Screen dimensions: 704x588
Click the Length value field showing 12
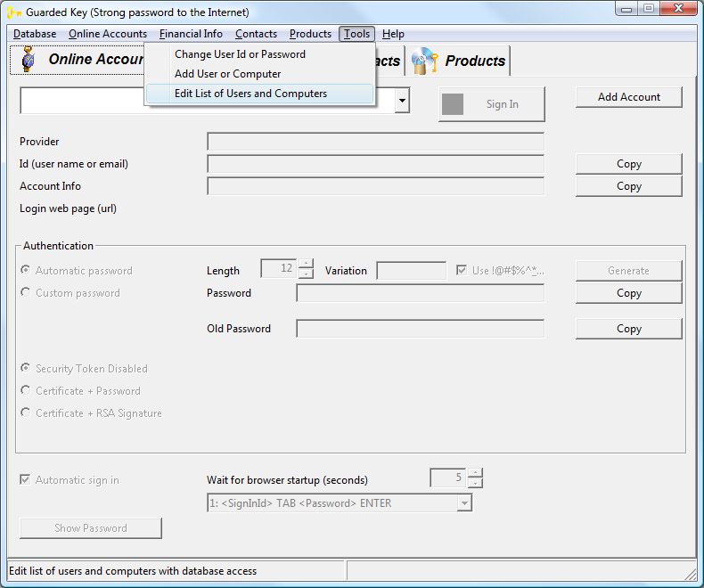(x=279, y=268)
